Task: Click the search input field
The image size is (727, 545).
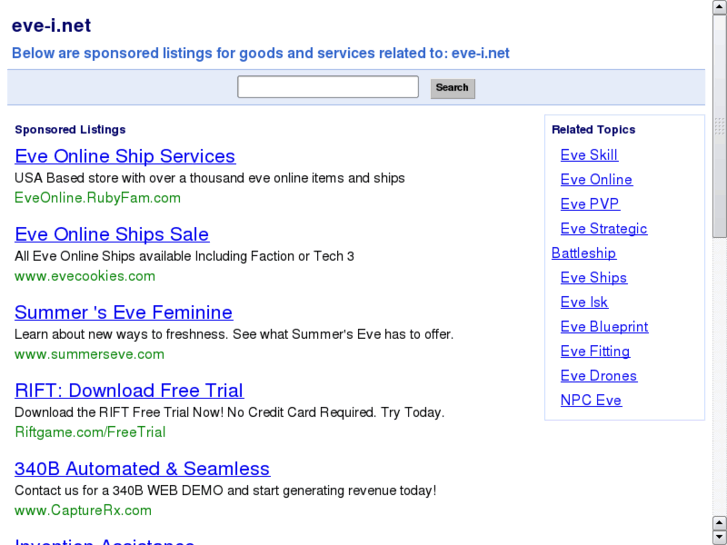Action: 328,87
